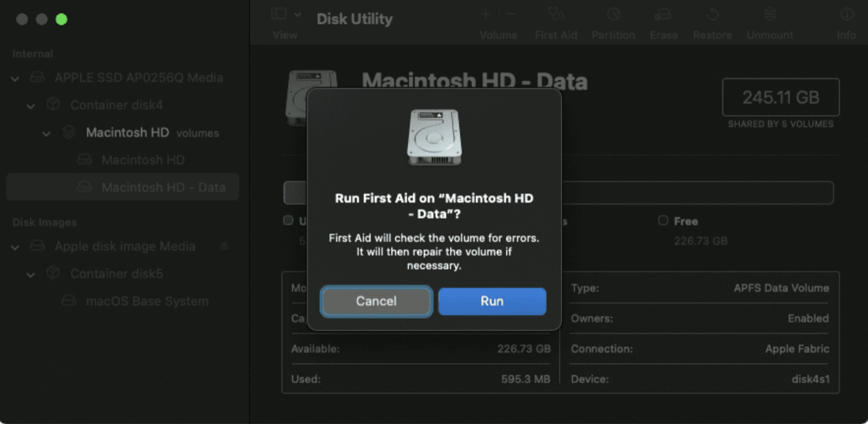The height and width of the screenshot is (424, 868).
Task: Check the Free space checkbox
Action: pos(662,220)
